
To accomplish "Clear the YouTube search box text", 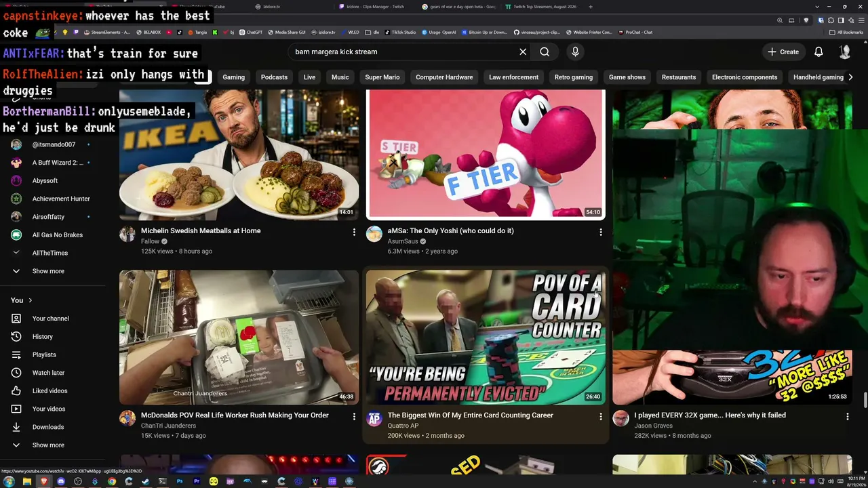I will 523,52.
